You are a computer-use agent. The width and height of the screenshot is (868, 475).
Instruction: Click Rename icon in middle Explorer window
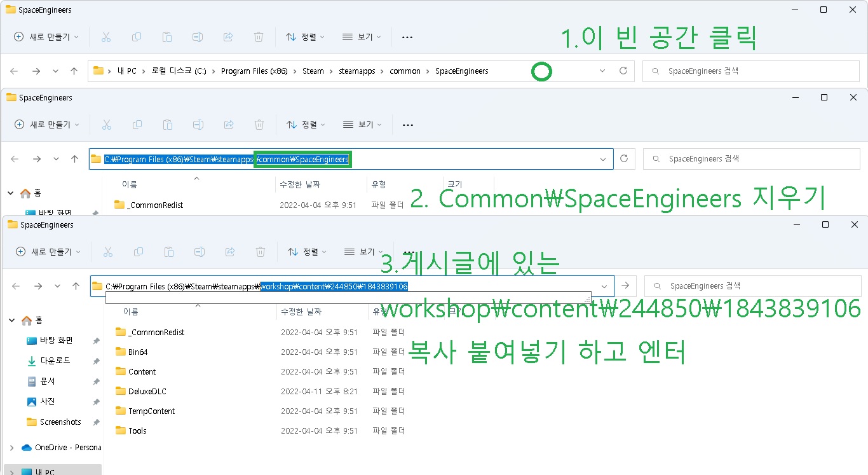click(x=198, y=125)
